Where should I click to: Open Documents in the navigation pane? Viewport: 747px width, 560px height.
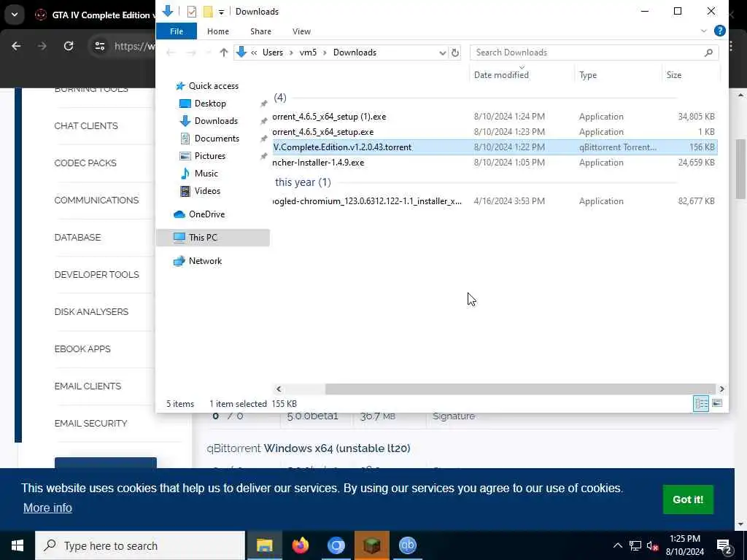point(217,139)
